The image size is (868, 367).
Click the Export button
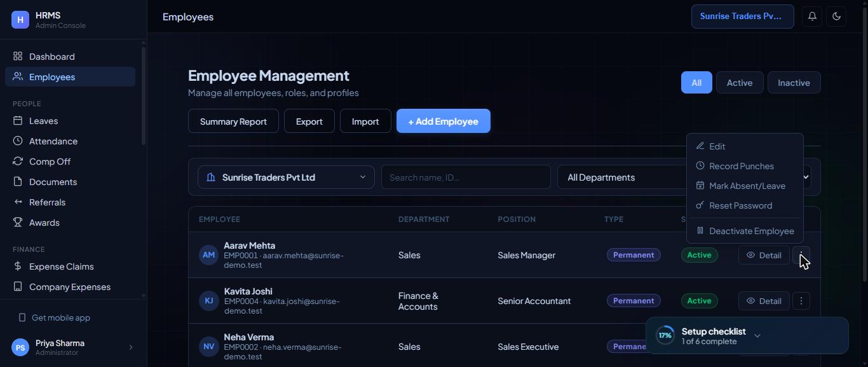[x=309, y=121]
